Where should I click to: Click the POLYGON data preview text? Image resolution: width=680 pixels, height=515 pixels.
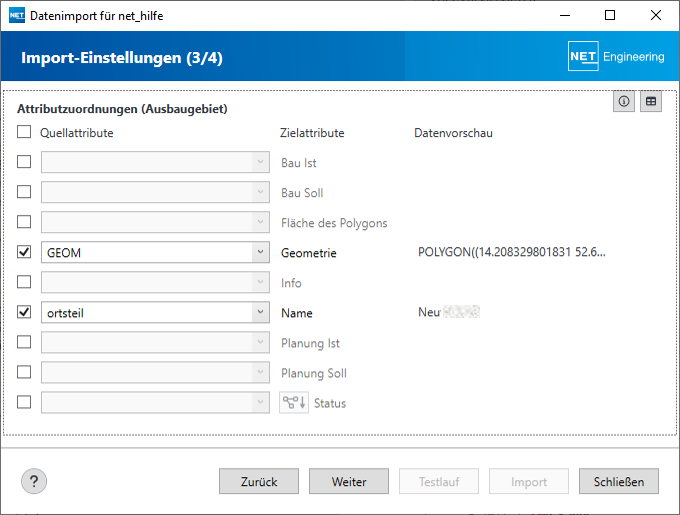(x=512, y=252)
